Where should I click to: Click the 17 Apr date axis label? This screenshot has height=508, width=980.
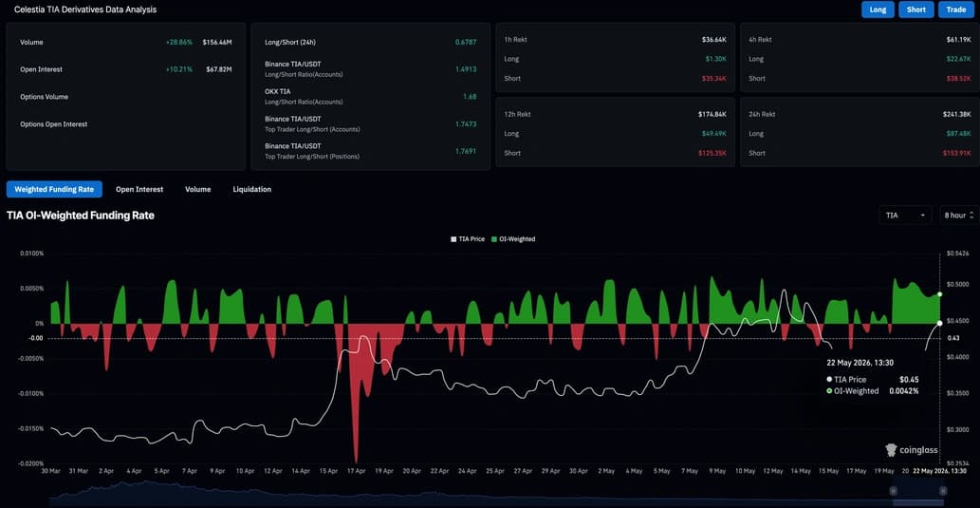tap(357, 470)
